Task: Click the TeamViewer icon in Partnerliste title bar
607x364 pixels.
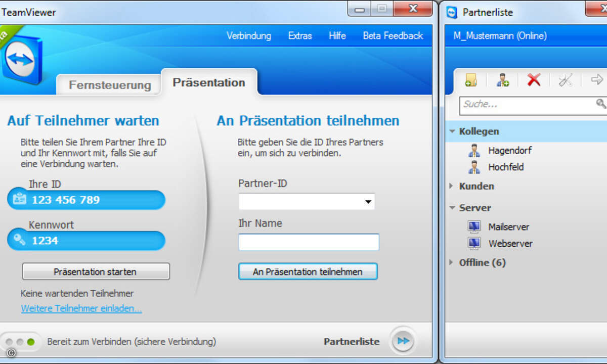Action: click(x=452, y=12)
